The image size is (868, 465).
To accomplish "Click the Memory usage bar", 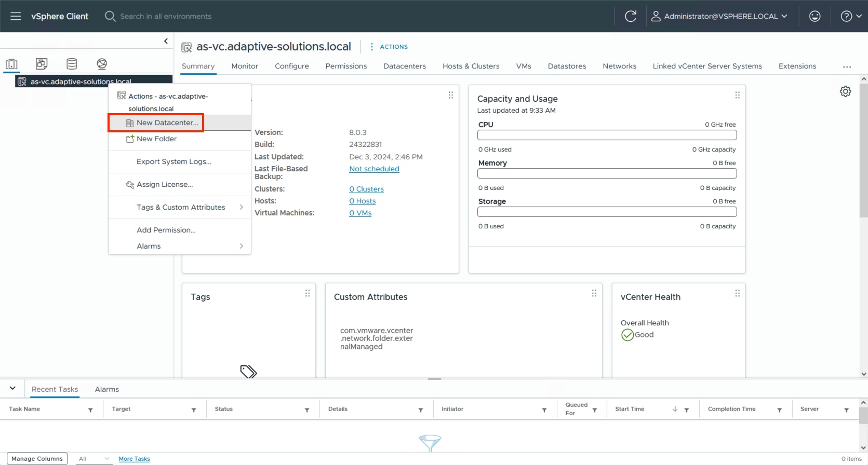I will tap(607, 173).
